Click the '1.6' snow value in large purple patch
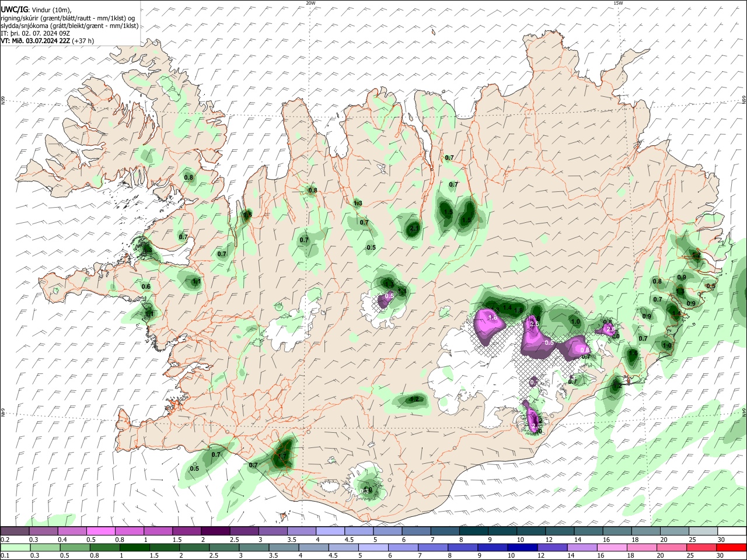 tap(492, 317)
